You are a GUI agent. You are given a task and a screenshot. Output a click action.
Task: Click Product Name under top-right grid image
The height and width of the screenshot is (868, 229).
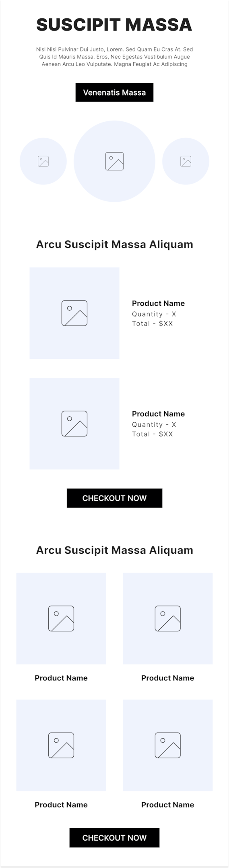168,678
